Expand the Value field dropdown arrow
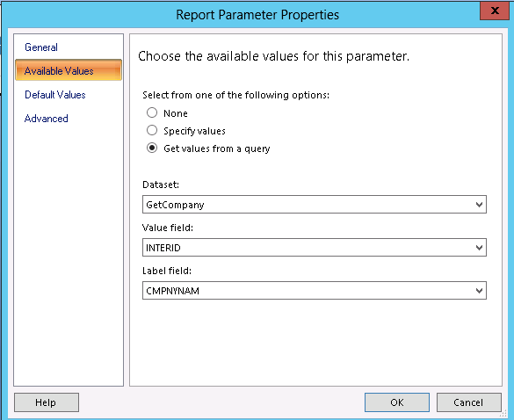This screenshot has height=420, width=514. coord(479,248)
